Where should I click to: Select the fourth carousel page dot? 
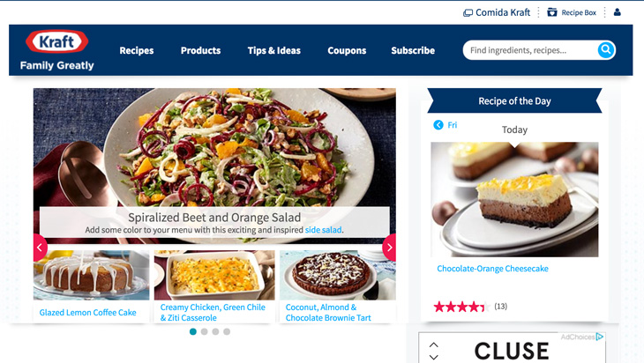[x=227, y=331]
